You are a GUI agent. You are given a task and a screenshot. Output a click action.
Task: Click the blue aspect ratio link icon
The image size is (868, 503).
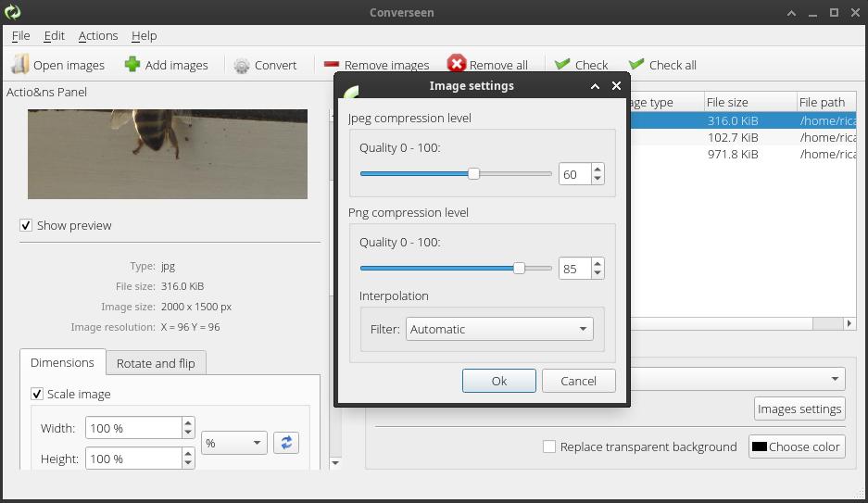[x=286, y=443]
